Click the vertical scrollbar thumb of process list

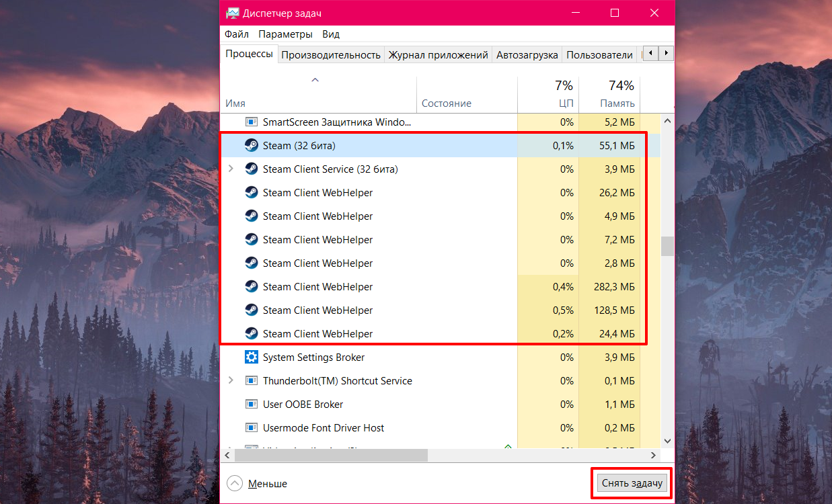point(667,246)
